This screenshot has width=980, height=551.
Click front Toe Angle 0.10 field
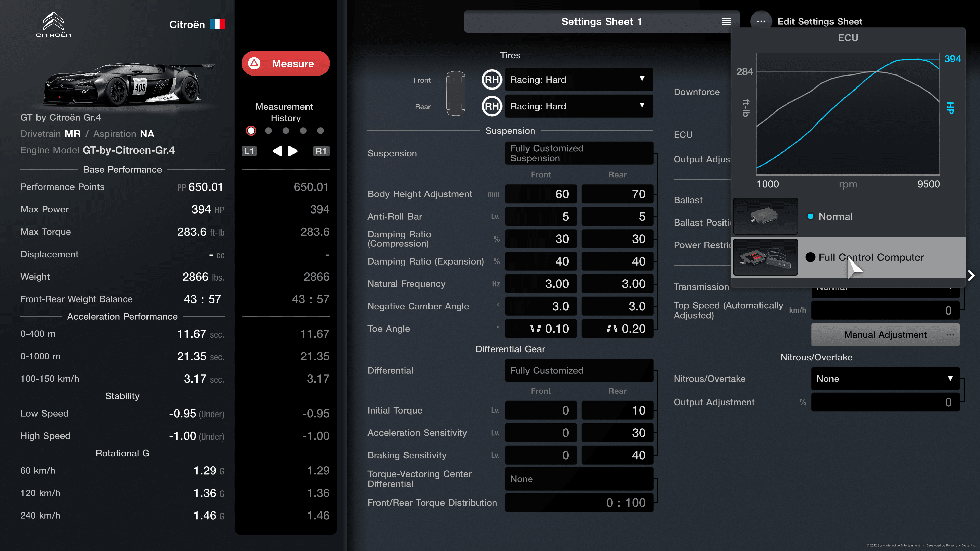click(x=541, y=329)
